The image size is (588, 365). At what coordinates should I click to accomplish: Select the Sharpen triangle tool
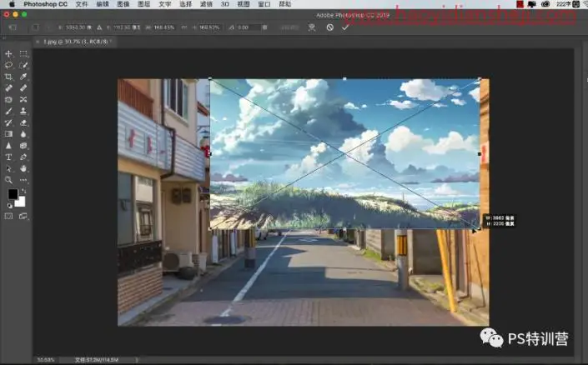click(8, 145)
